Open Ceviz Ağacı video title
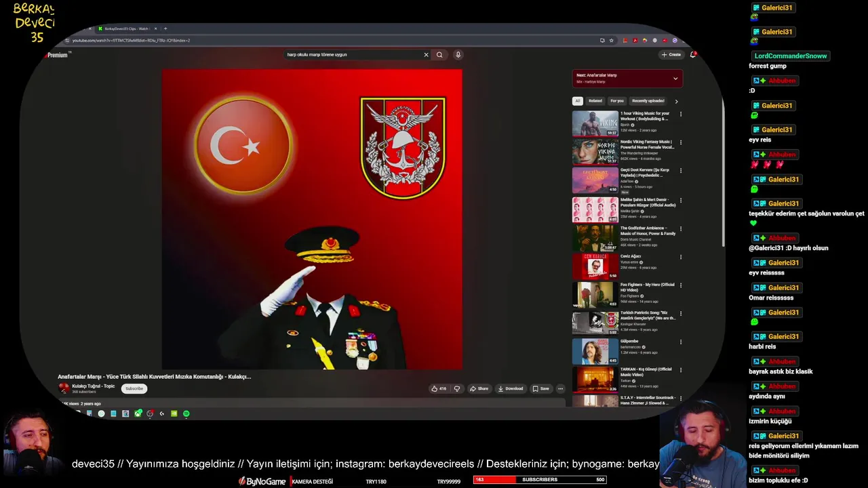This screenshot has height=488, width=868. [x=631, y=256]
